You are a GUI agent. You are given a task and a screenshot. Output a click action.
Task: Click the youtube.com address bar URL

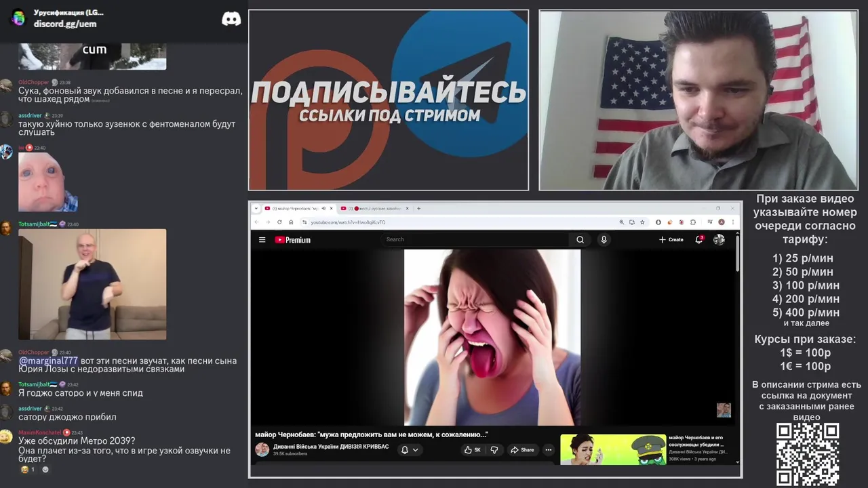pyautogui.click(x=348, y=222)
